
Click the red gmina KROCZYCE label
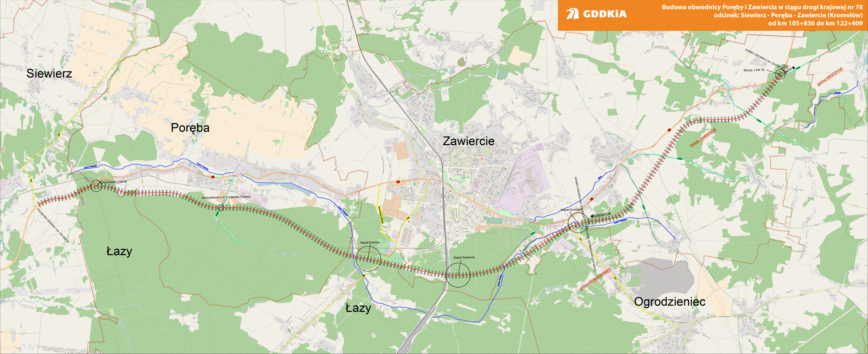pyautogui.click(x=830, y=77)
